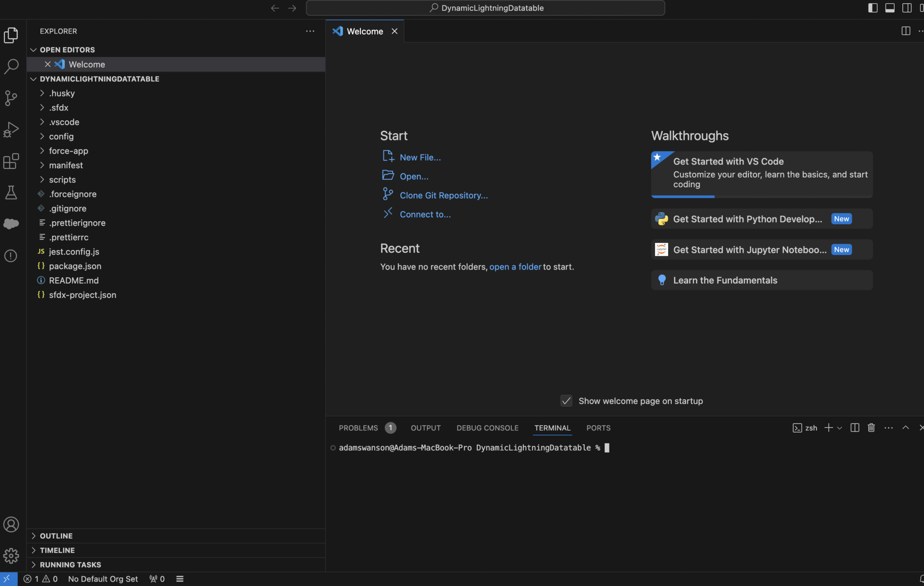Click the open a folder link
The image size is (924, 586).
(x=515, y=267)
